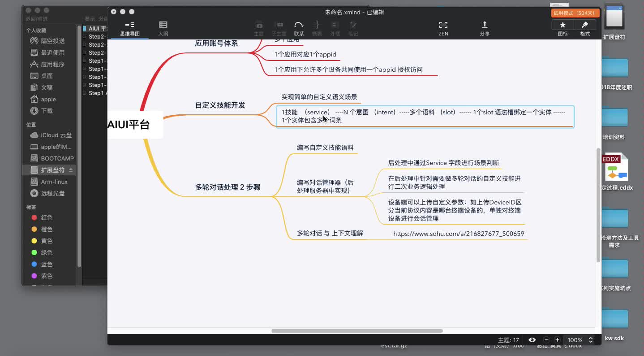644x356 pixels.
Task: Select 扩展盘符 in Finder sidebar
Action: tap(49, 170)
